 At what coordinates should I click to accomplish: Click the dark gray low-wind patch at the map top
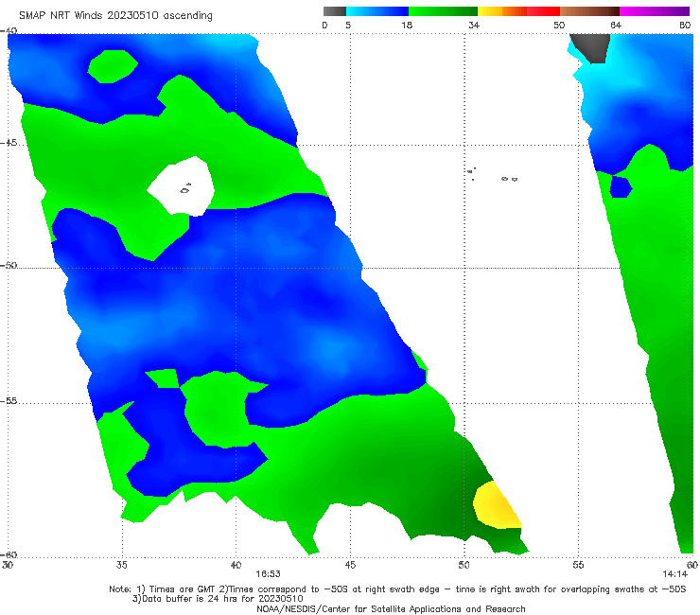(590, 48)
